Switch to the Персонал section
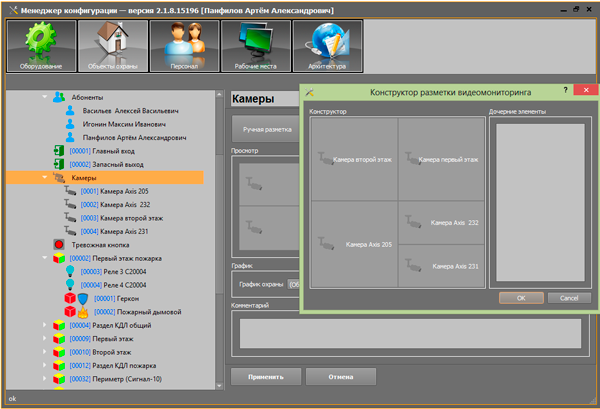Screen dimensions: 600x409 pos(184,45)
